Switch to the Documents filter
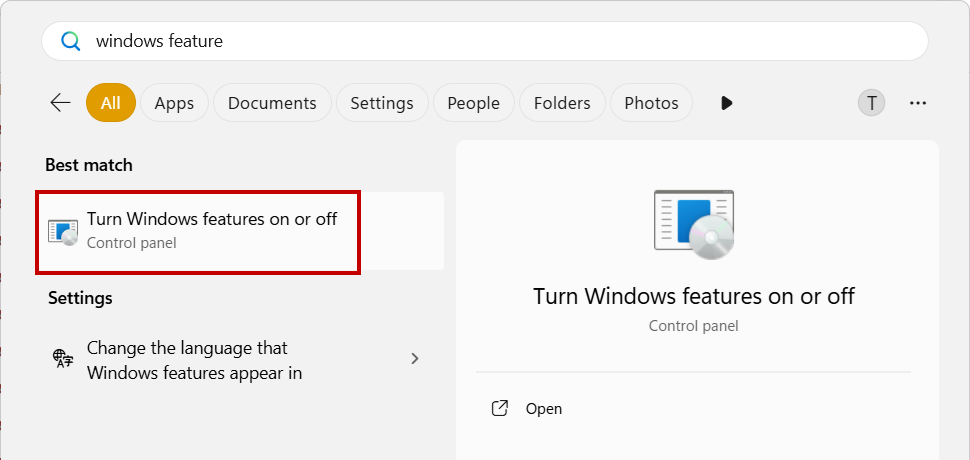 click(272, 103)
